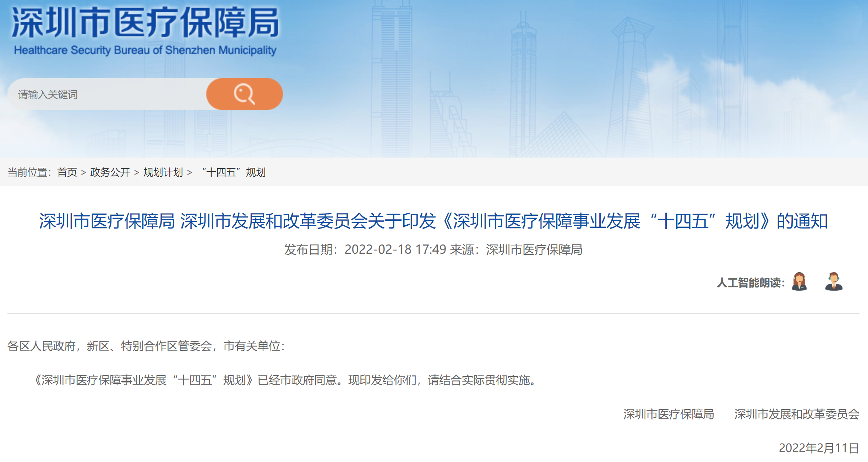Click signature 深圳市医疗保障局 at bottom right

click(668, 414)
